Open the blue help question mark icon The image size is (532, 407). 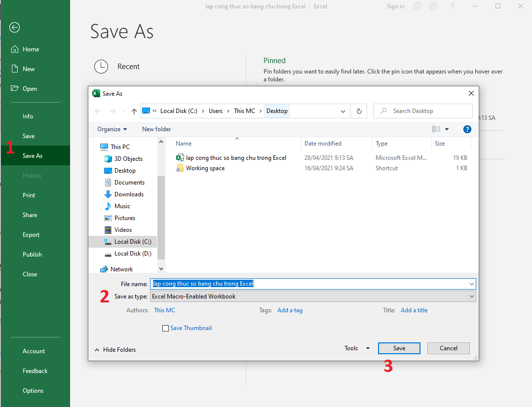pos(467,129)
